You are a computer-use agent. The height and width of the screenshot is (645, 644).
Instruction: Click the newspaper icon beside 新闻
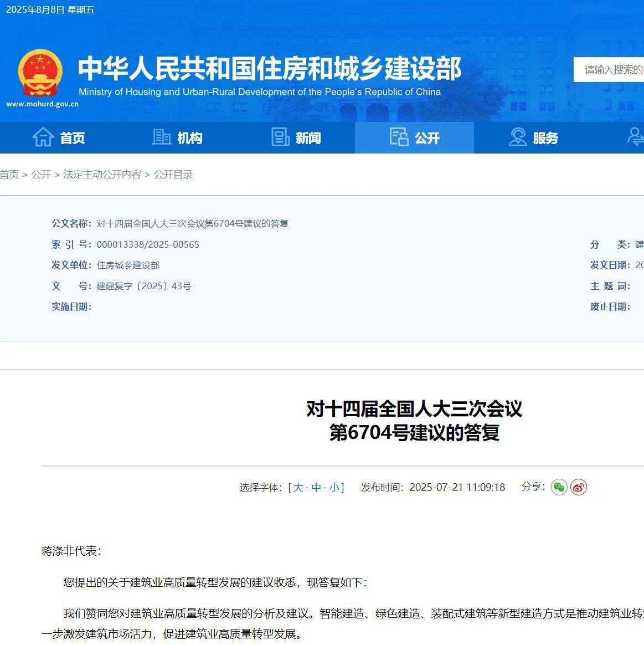[280, 137]
